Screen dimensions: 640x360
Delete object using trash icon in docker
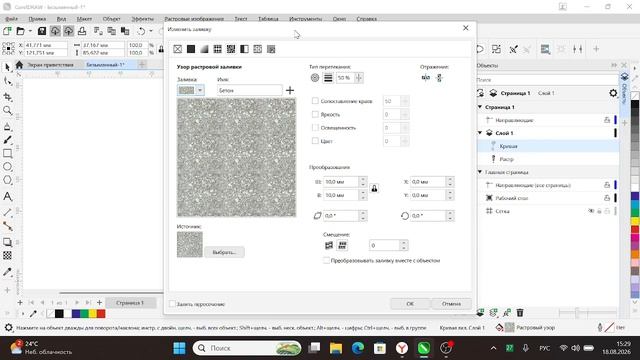click(520, 313)
